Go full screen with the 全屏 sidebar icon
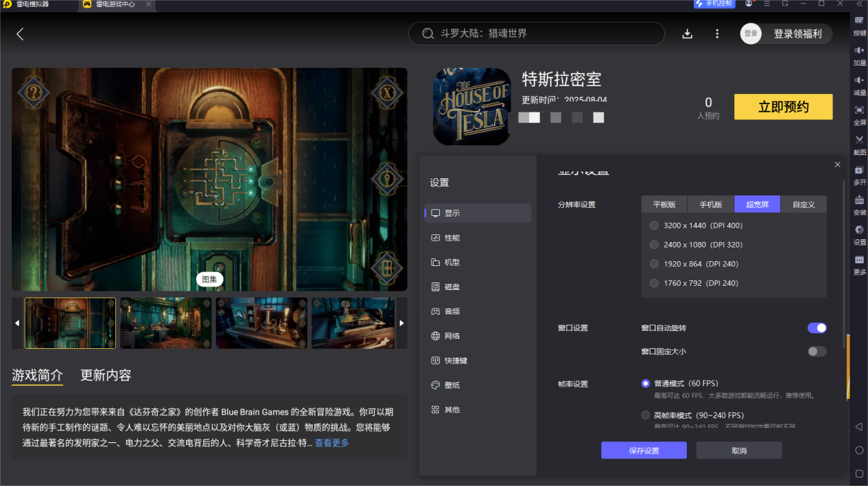Viewport: 868px width, 486px height. tap(859, 115)
